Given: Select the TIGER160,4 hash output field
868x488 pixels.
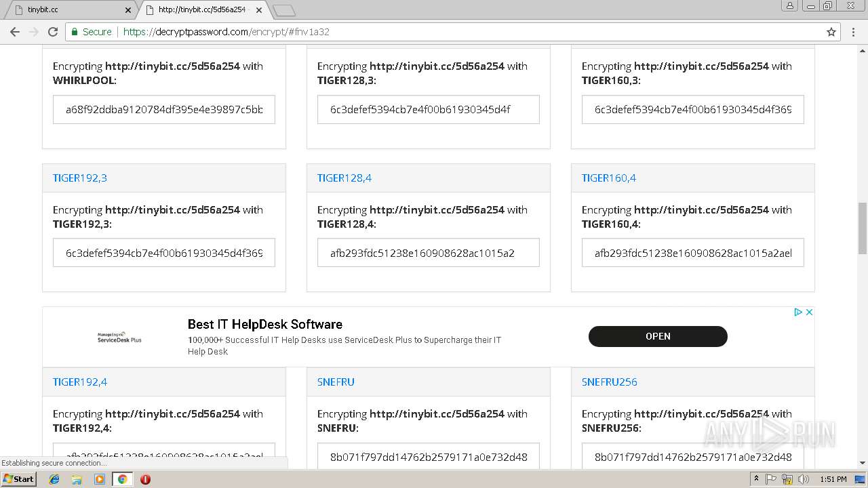Looking at the screenshot, I should click(693, 253).
